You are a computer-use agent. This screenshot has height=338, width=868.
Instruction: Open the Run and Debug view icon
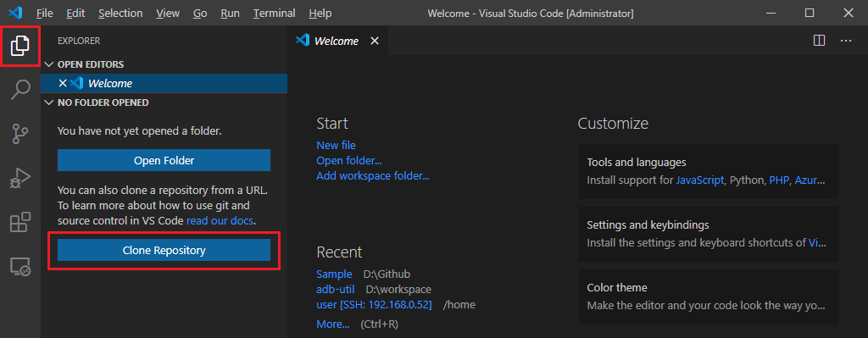coord(20,178)
